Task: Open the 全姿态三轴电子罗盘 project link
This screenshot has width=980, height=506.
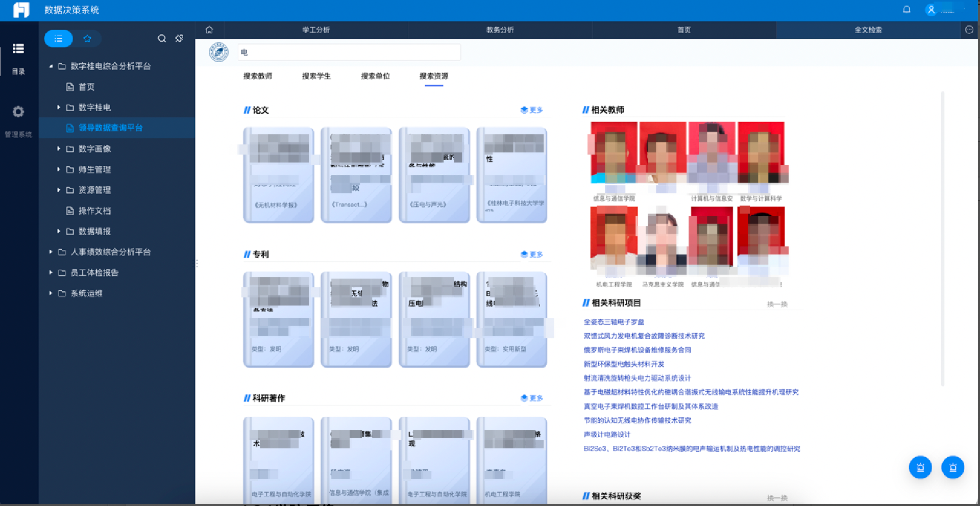Action: (614, 322)
